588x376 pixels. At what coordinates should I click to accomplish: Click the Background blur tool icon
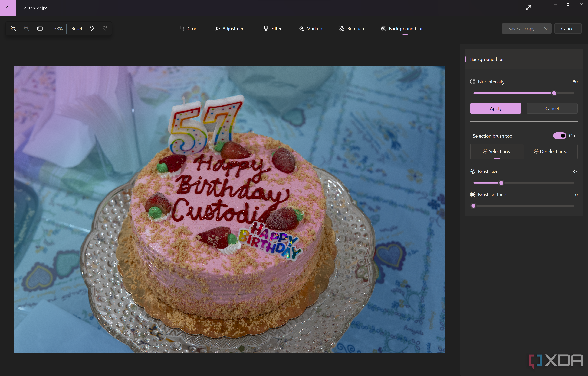tap(383, 28)
